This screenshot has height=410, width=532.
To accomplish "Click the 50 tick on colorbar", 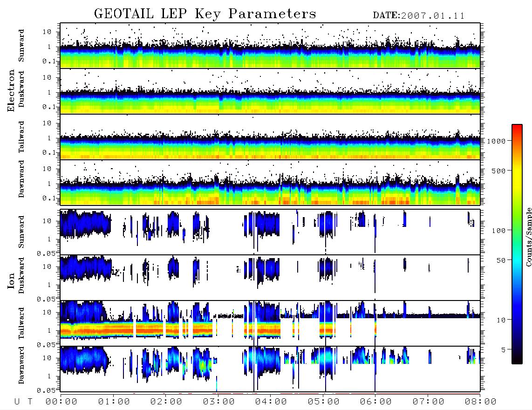I will click(x=501, y=260).
